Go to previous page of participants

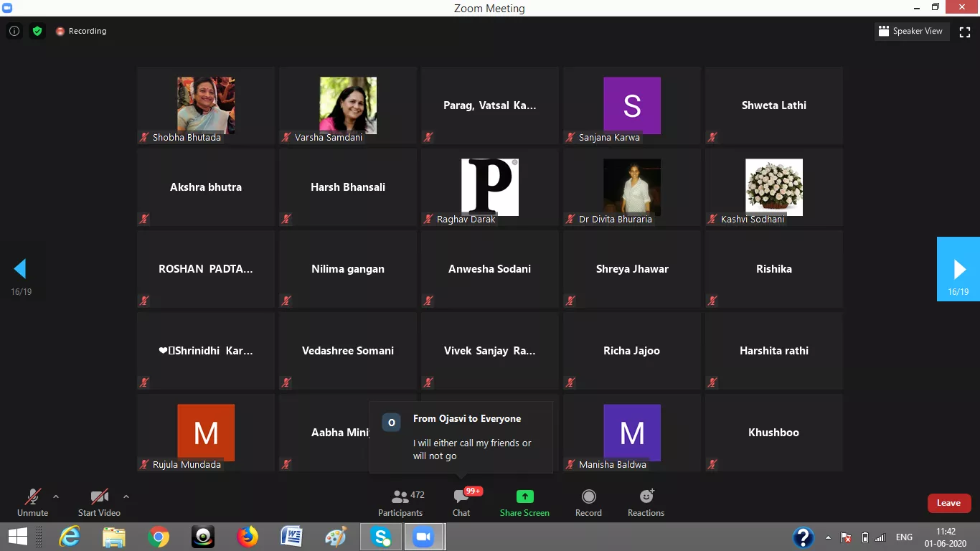tap(20, 269)
